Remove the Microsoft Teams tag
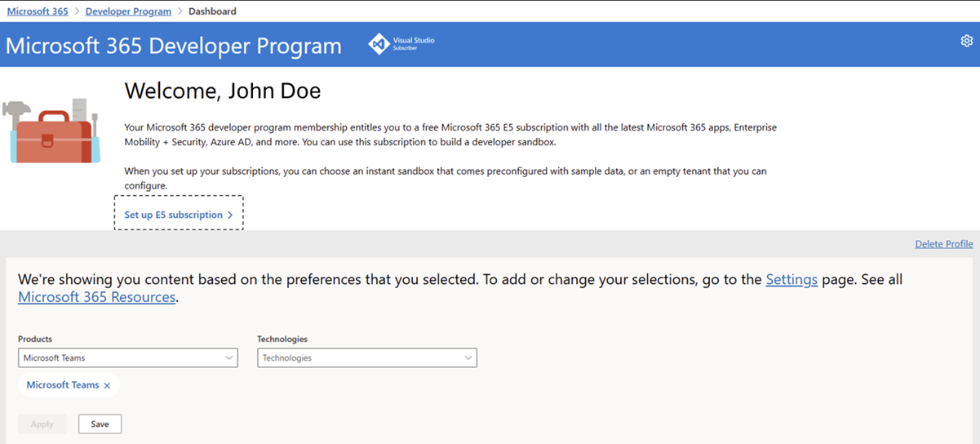The image size is (980, 444). coord(107,386)
